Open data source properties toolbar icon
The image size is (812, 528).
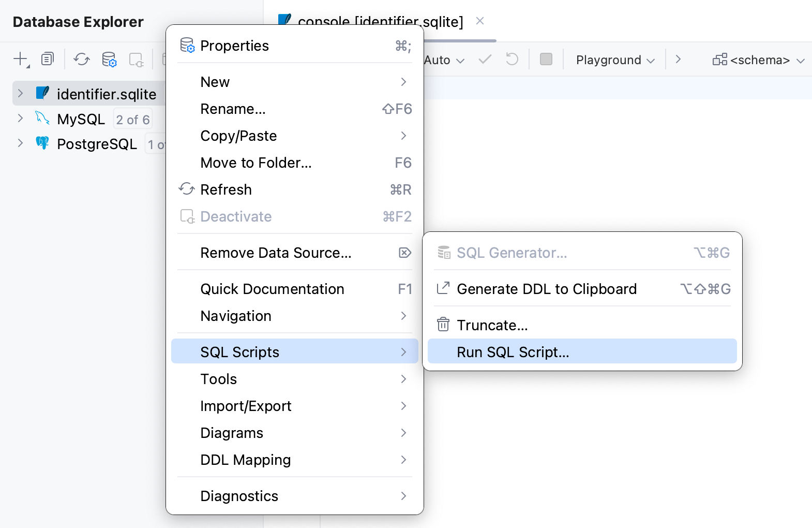pos(109,59)
